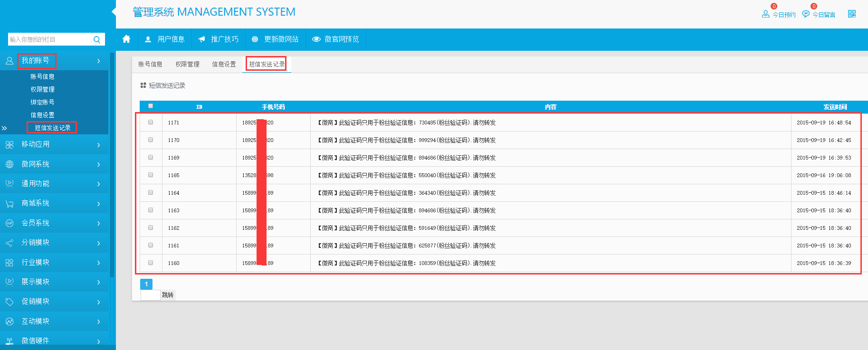Check the box for record ID 1171
This screenshot has height=350, width=868.
pos(151,122)
